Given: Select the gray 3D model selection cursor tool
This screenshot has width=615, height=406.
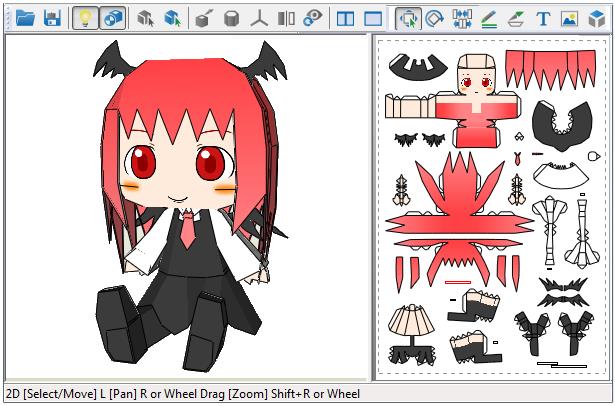Looking at the screenshot, I should (146, 18).
